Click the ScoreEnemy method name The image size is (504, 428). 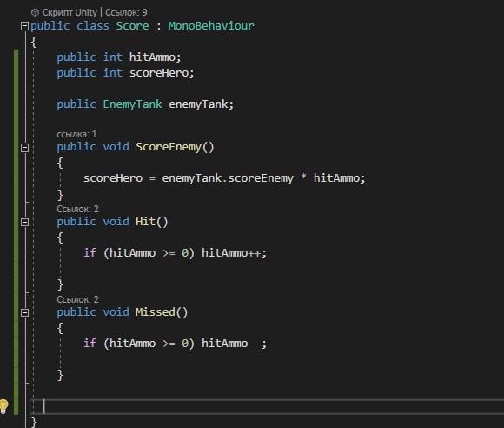(169, 147)
